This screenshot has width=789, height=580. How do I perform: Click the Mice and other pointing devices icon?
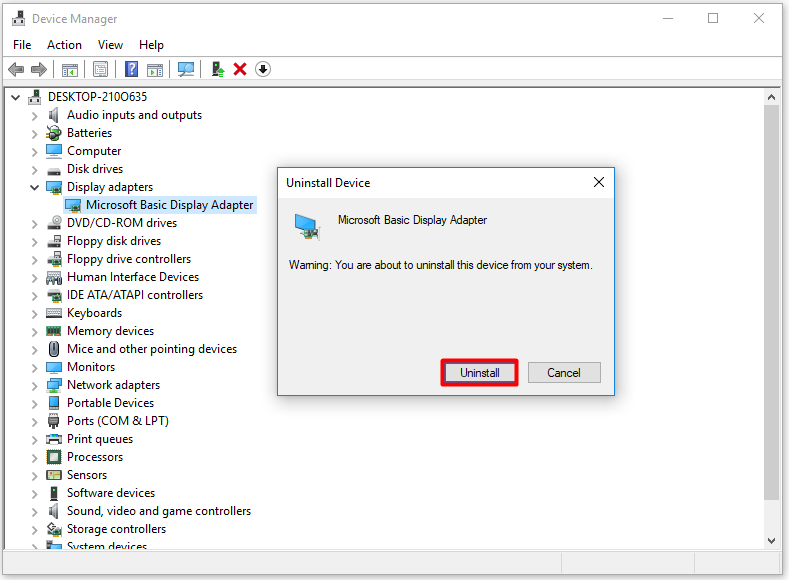point(53,349)
